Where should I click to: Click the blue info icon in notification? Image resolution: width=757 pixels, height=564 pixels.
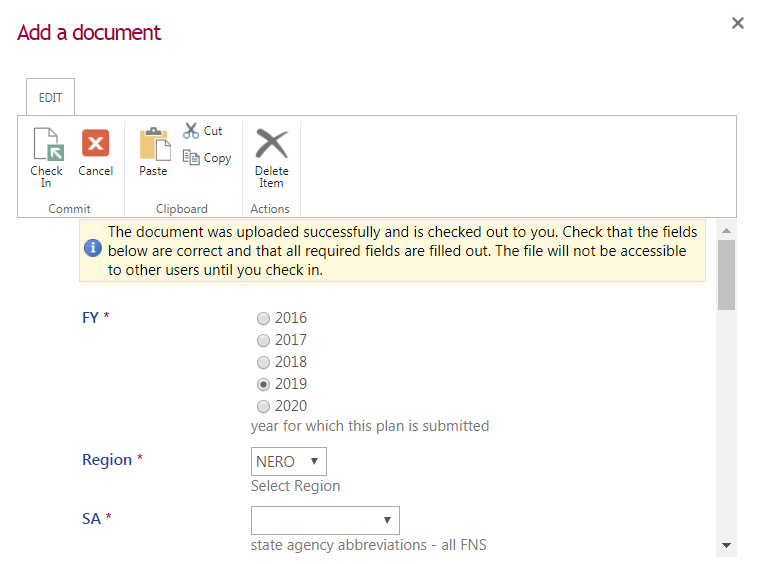tap(93, 247)
